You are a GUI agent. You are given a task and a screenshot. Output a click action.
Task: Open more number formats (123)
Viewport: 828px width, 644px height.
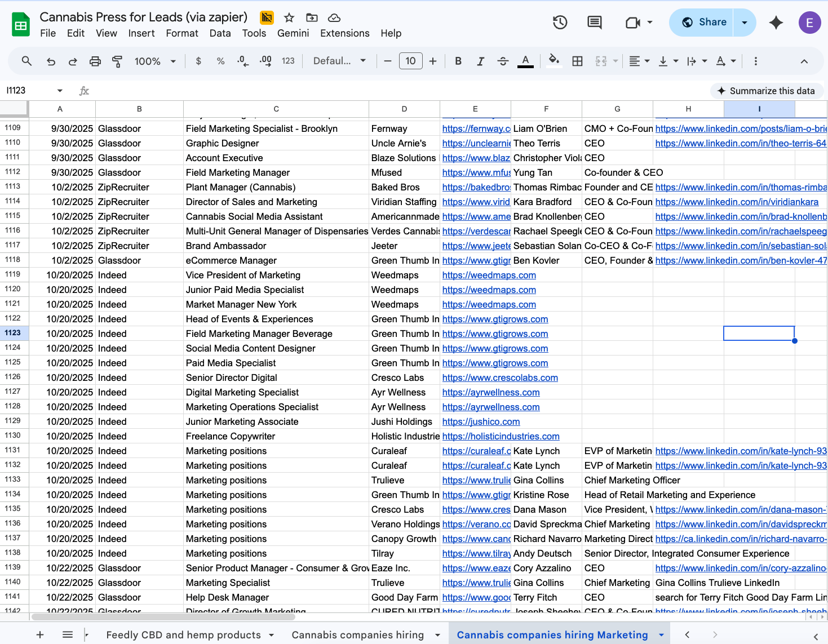288,61
